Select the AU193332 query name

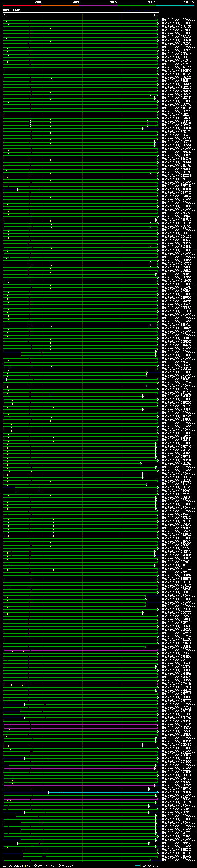[11, 10]
